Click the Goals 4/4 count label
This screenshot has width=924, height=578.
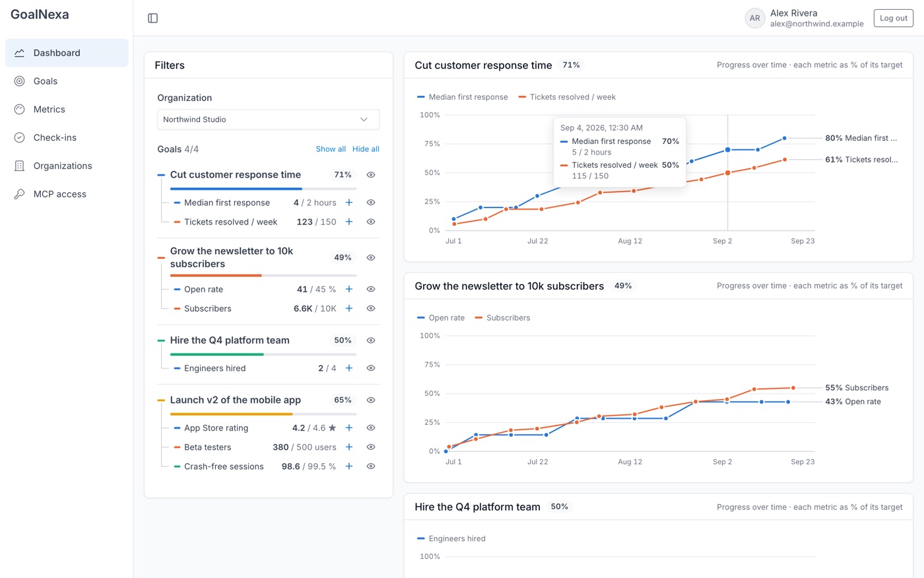[178, 149]
